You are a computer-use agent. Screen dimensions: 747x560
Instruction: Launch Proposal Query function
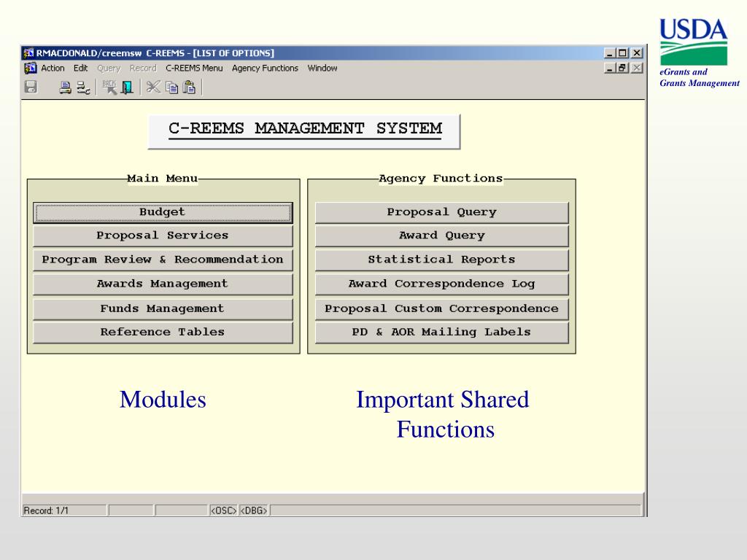click(x=441, y=212)
